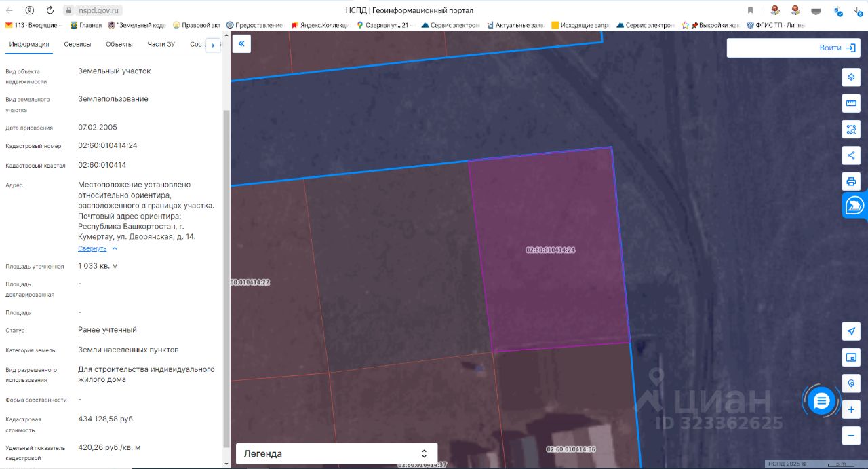
Task: Open the share map icon
Action: tap(851, 155)
